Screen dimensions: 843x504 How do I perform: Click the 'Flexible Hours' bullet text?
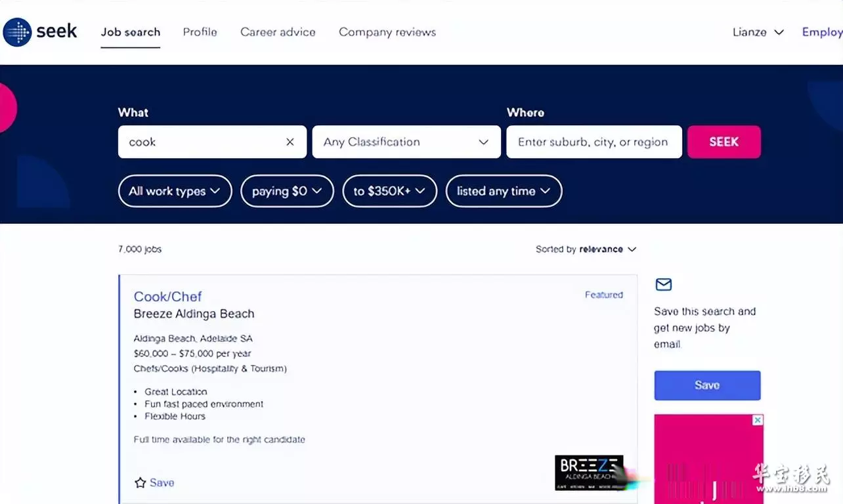[175, 416]
